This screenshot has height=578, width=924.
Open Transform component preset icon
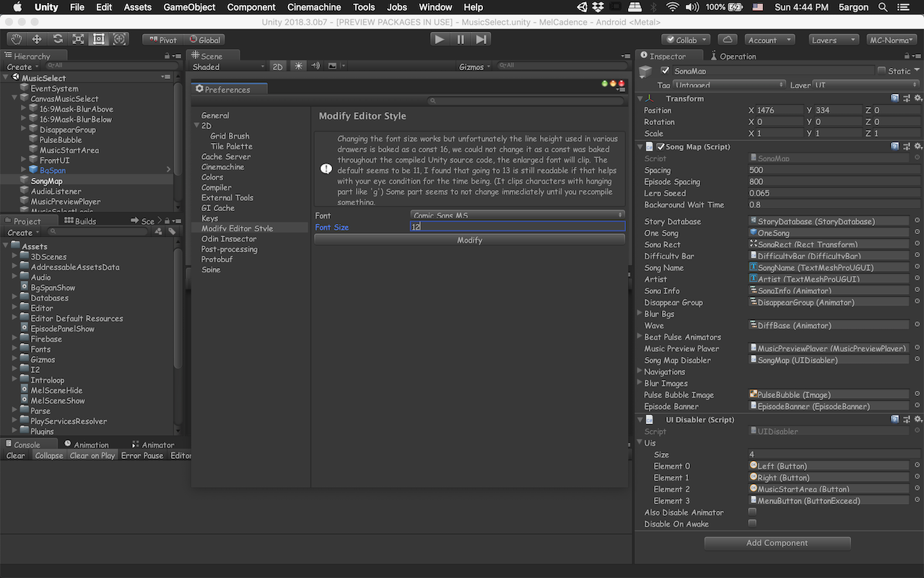click(x=907, y=98)
